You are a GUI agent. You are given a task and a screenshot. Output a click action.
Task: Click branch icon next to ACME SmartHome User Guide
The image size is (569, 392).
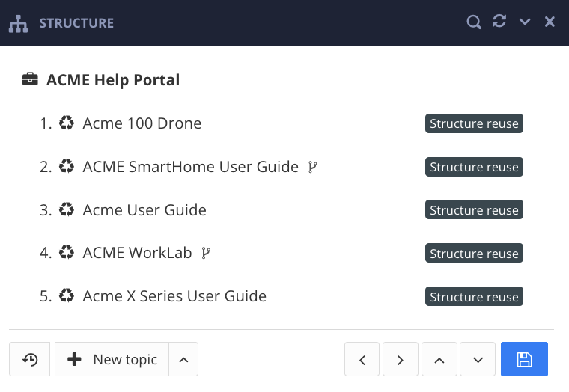click(312, 167)
